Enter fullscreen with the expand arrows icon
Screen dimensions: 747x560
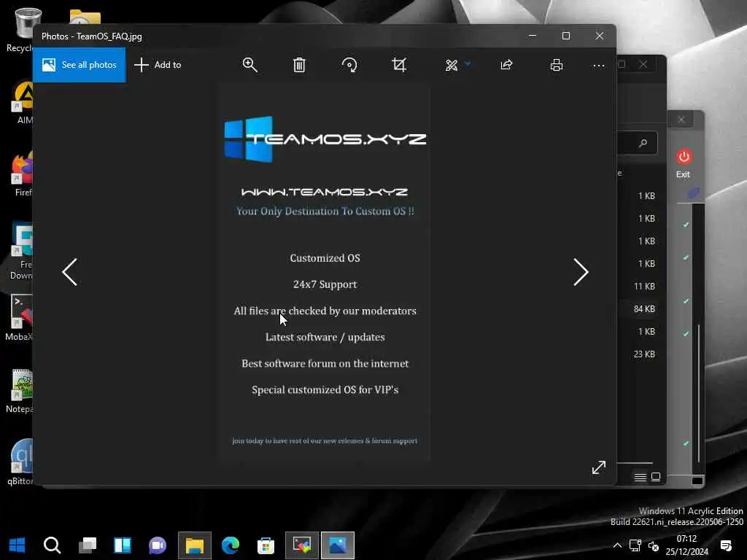coord(599,467)
